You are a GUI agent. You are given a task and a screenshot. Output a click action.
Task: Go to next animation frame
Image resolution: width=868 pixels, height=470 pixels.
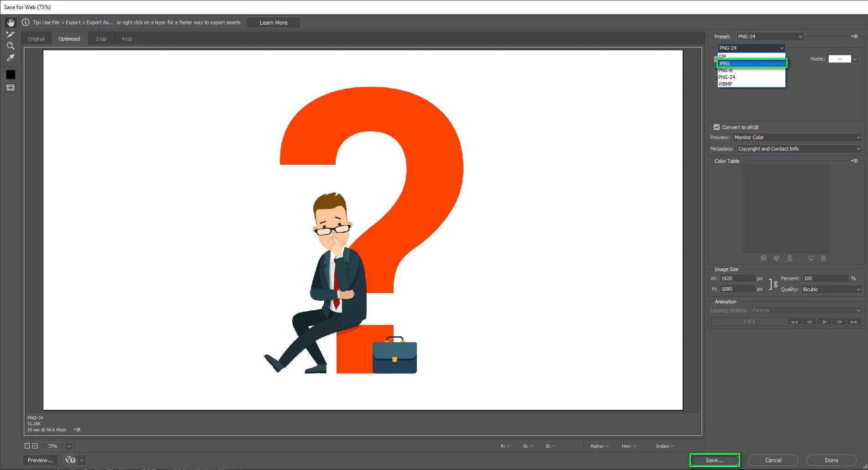839,322
